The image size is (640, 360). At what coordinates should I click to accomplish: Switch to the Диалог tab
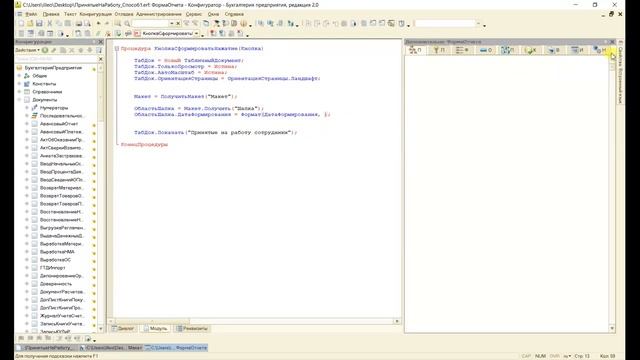click(123, 329)
